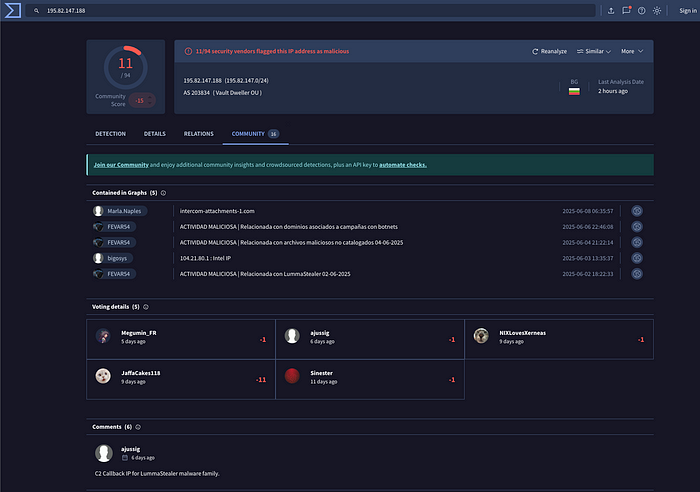Open Megumin_FR voter avatar
Viewport: 700px width, 492px height.
click(103, 336)
